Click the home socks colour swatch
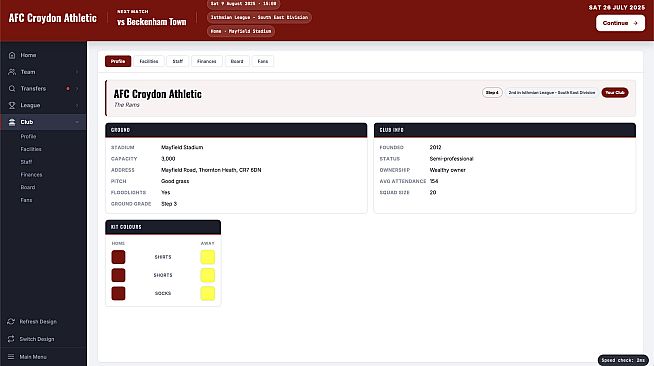 click(118, 293)
